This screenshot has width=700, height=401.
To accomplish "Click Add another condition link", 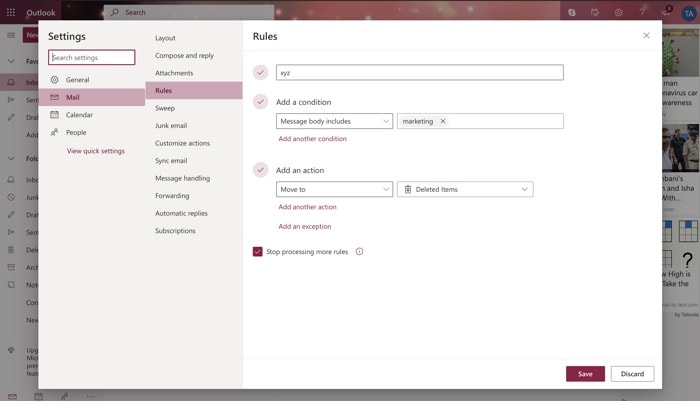I will click(312, 139).
